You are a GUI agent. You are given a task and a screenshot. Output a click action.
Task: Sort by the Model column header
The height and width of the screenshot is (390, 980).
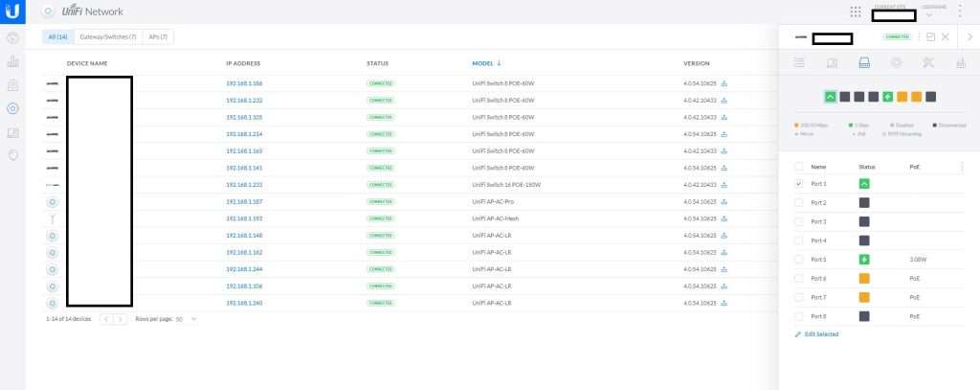click(x=487, y=63)
